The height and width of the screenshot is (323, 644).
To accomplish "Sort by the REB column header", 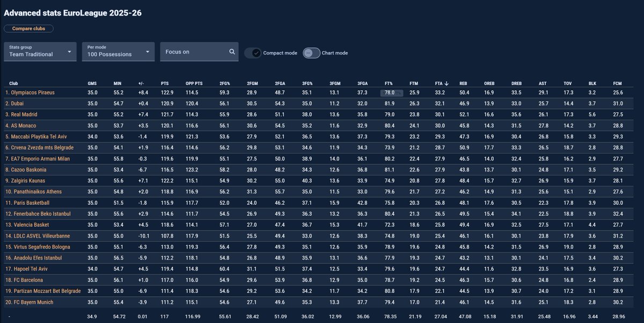I will 464,83.
